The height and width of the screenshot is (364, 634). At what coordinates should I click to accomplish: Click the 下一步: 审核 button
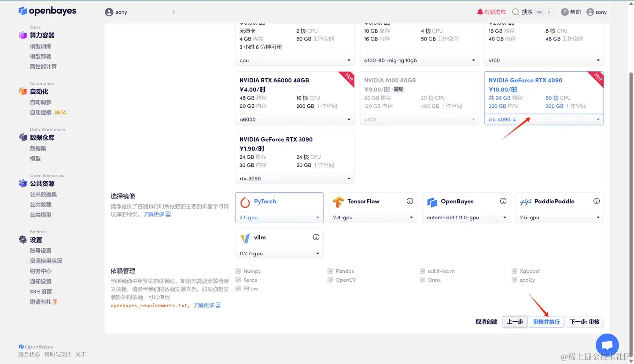(x=585, y=322)
